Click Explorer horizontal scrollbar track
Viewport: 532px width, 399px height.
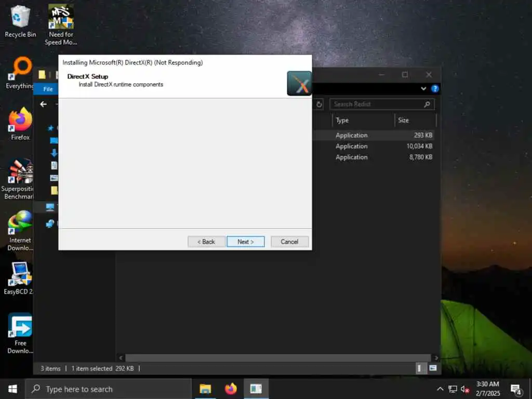coord(278,357)
